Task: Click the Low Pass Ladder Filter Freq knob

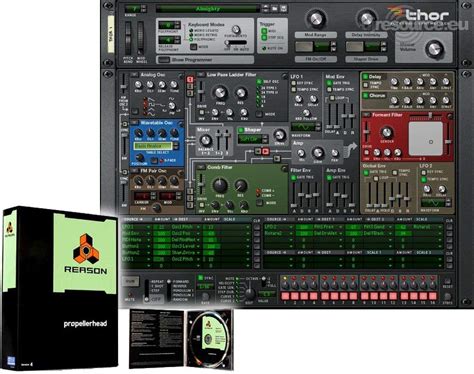Action: 220,92
